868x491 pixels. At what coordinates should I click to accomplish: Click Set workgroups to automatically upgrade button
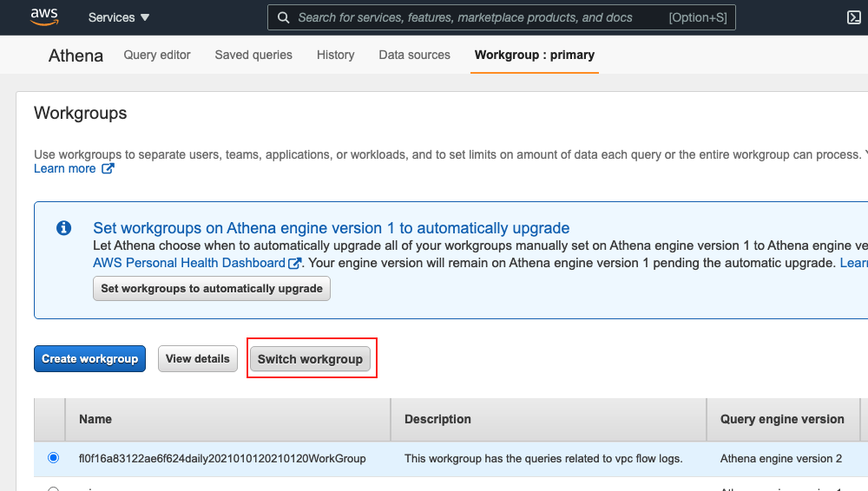[x=212, y=288]
